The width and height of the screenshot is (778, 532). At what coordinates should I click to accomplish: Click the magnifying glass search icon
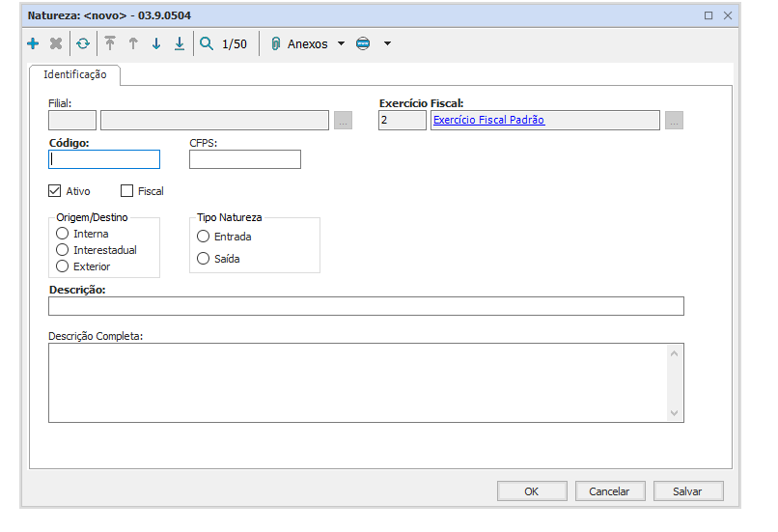[207, 43]
